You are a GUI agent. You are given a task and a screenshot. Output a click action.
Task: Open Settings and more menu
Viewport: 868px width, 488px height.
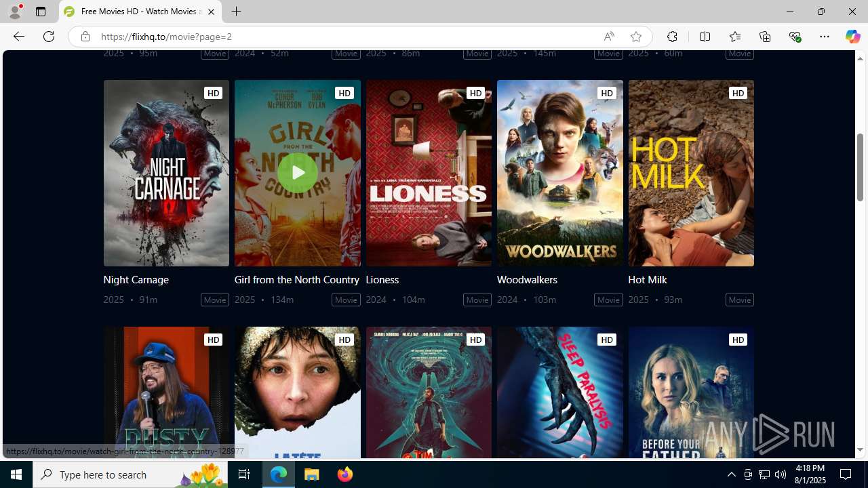click(x=825, y=37)
